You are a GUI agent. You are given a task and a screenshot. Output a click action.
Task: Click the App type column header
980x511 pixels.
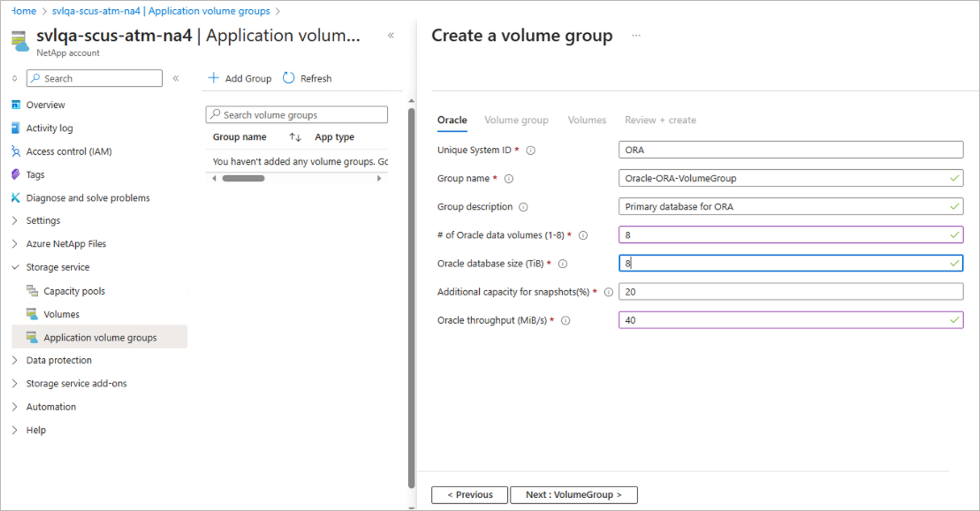click(334, 137)
